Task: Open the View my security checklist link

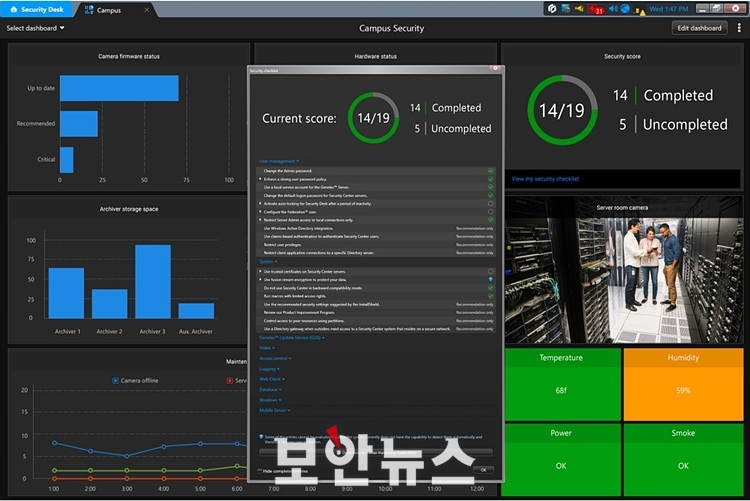Action: (545, 179)
